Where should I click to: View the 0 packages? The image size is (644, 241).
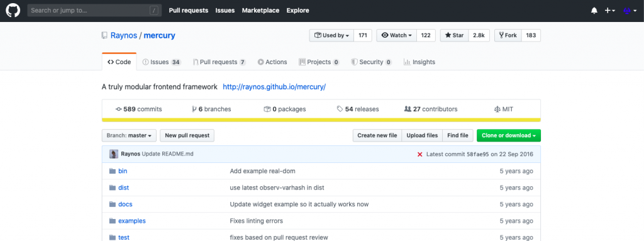point(285,109)
